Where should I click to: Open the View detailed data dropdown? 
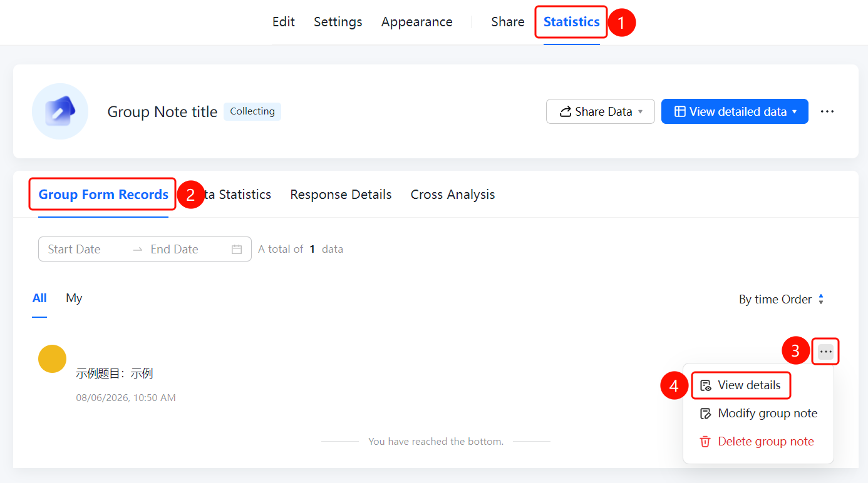pyautogui.click(x=735, y=111)
